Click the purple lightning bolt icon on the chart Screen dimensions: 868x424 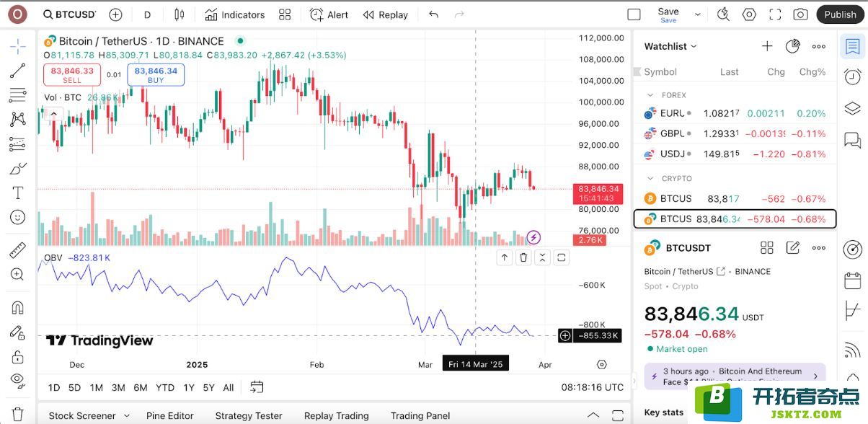(533, 237)
